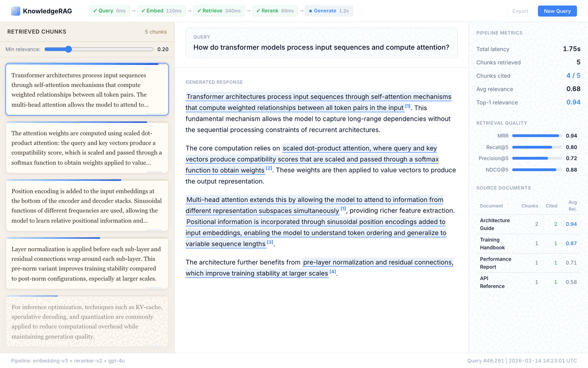Open the Layer normalization chunk card
The image size is (588, 368).
(x=87, y=263)
